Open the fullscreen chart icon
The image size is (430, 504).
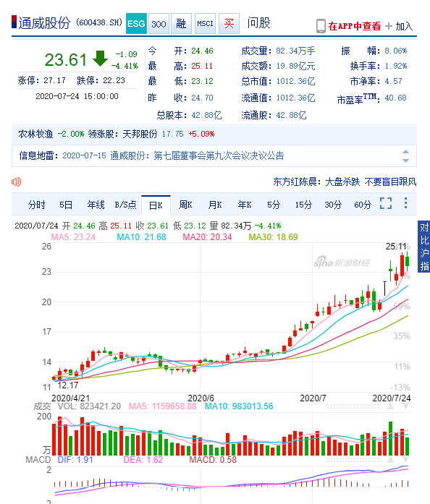386,203
